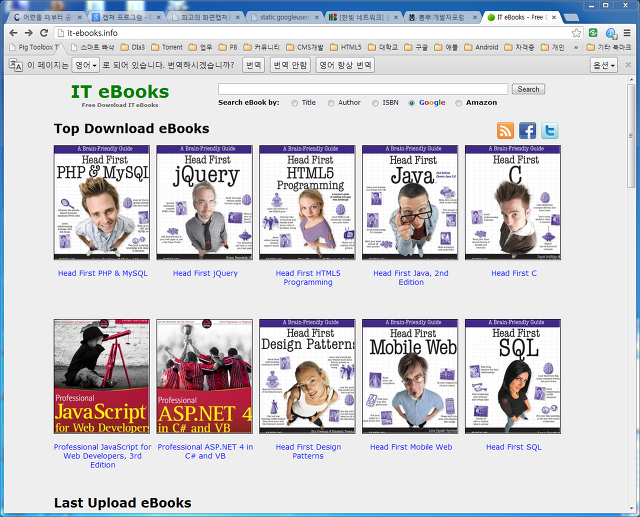Click the 번역 translate button
Screen dimensions: 640x517
tap(253, 65)
